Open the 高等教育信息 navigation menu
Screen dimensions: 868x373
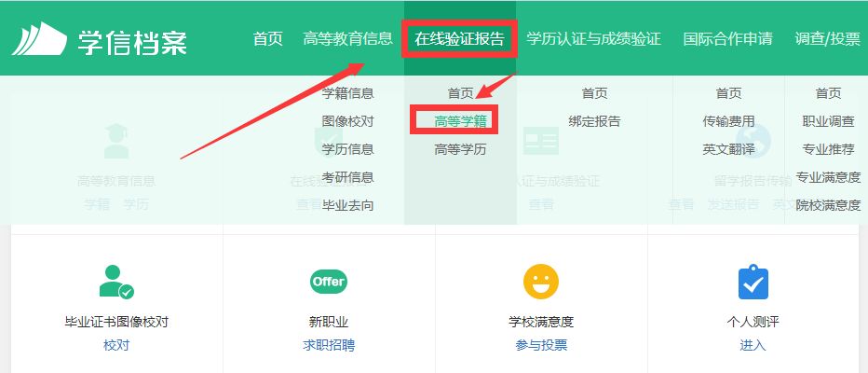[x=347, y=39]
